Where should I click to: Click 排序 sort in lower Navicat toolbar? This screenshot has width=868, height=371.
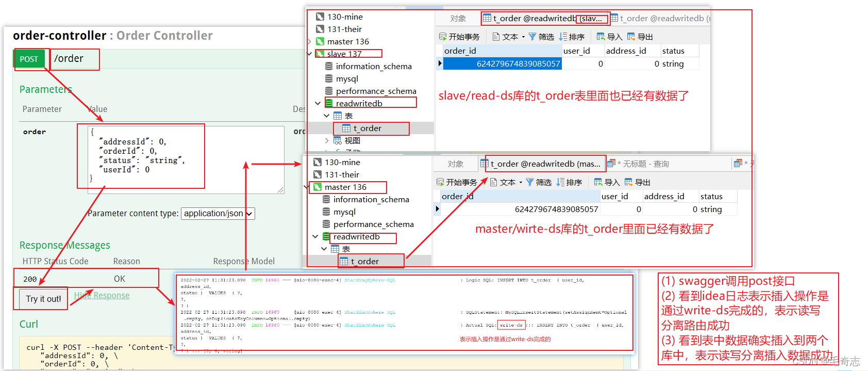(x=569, y=182)
